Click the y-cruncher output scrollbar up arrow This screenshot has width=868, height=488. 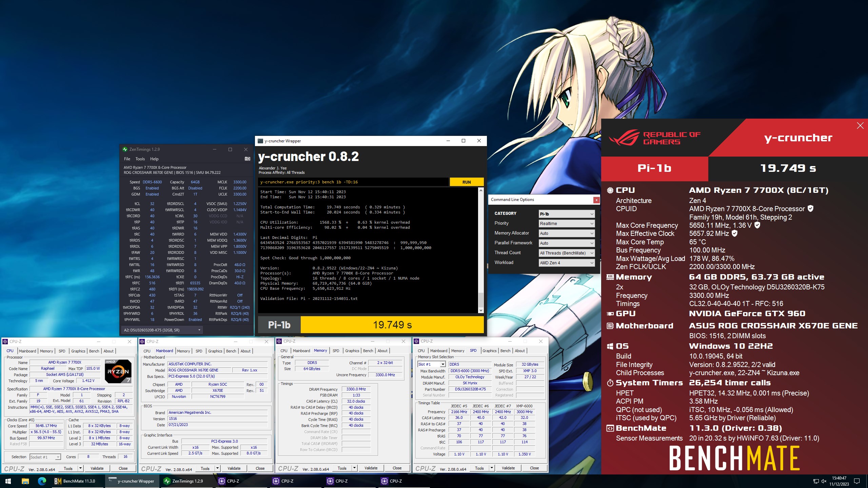[x=480, y=190]
